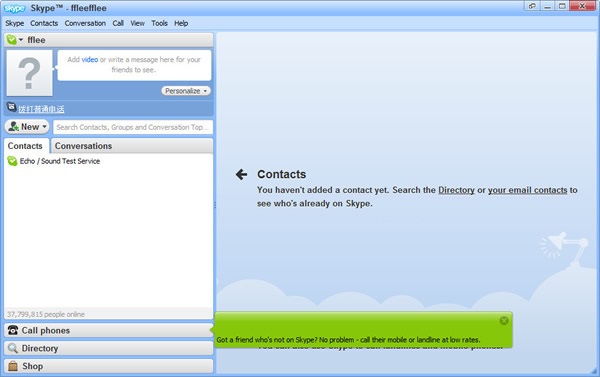Image resolution: width=600 pixels, height=377 pixels.
Task: Open the your email contacts link
Action: [527, 190]
